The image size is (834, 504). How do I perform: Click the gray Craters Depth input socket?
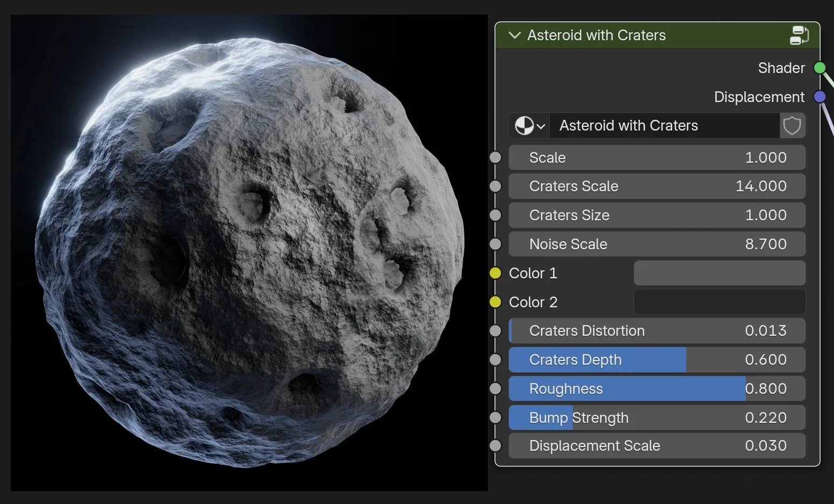[495, 359]
